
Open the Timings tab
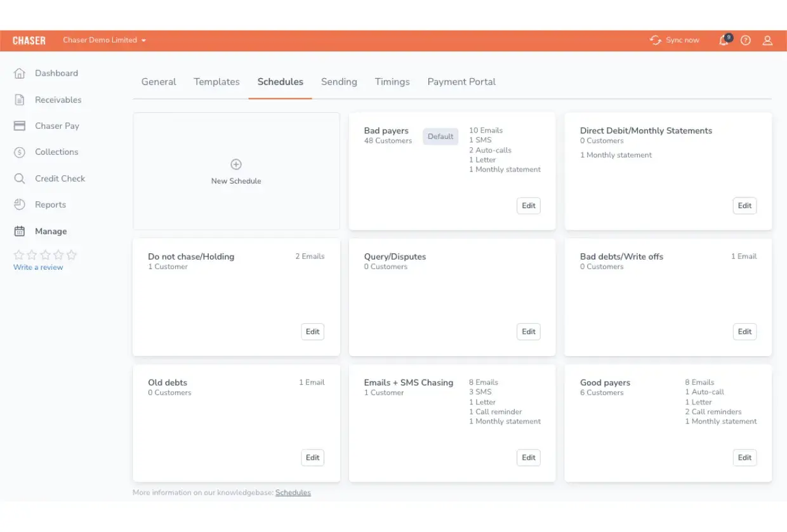coord(392,82)
